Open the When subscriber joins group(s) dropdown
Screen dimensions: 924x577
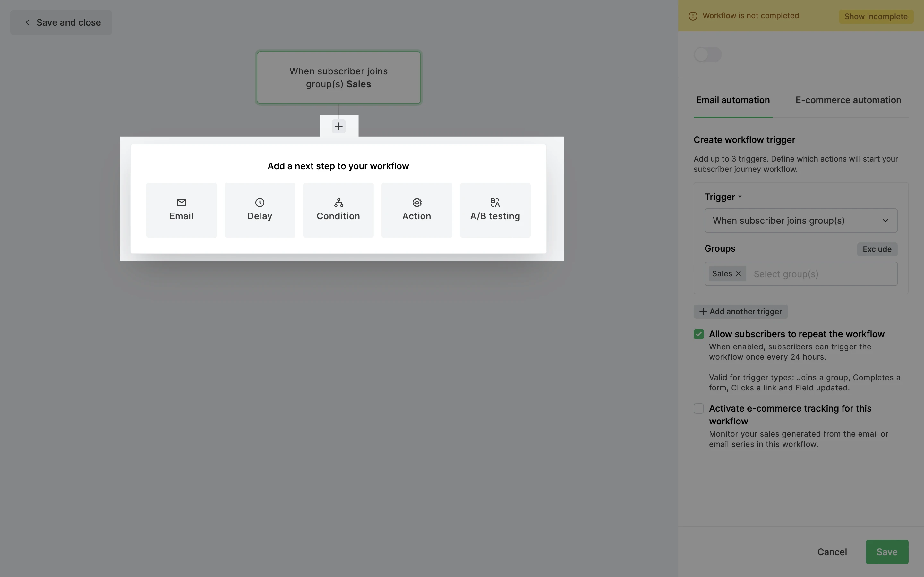801,221
